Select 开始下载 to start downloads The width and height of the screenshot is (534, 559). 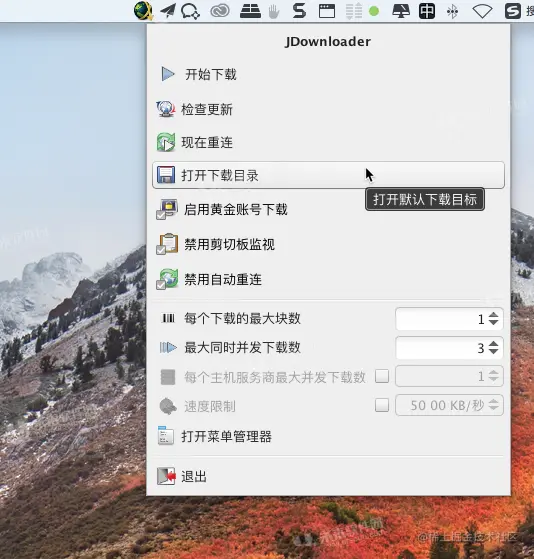[328, 74]
